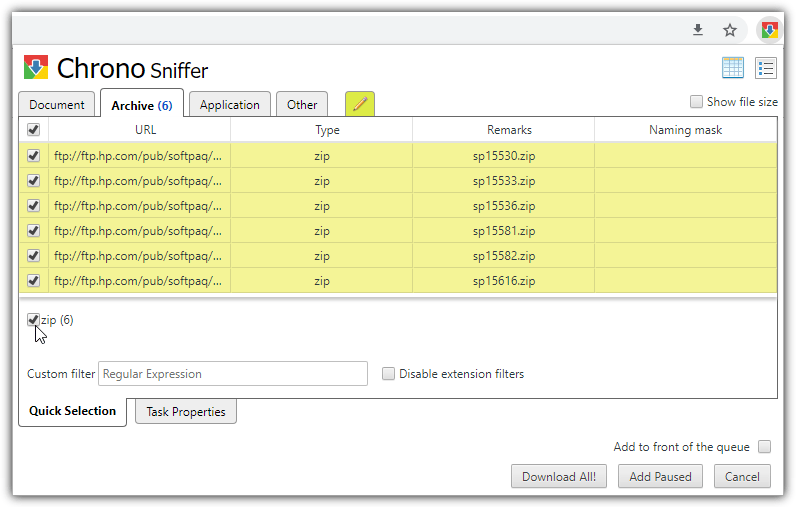Image resolution: width=796 pixels, height=507 pixels.
Task: Switch to list view icon
Action: [766, 67]
